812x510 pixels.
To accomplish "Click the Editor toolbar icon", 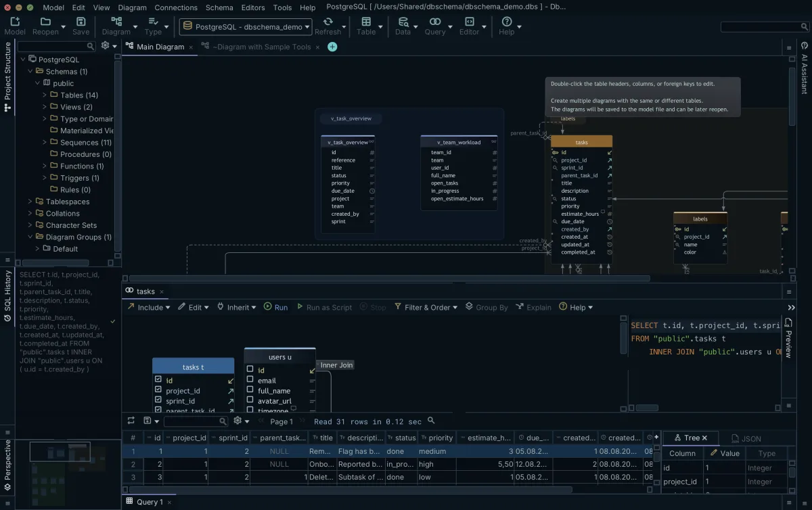I will pyautogui.click(x=469, y=22).
